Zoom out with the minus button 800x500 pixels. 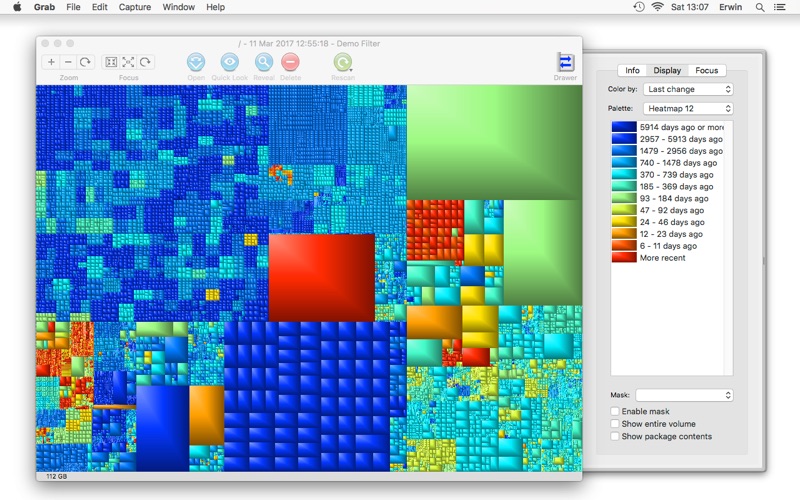pos(68,62)
